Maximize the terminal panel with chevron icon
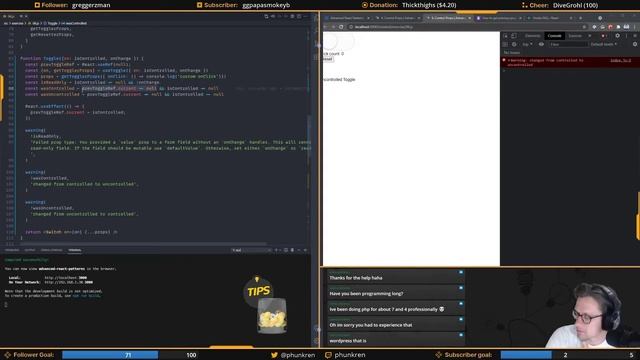The width and height of the screenshot is (640, 360). 299,250
